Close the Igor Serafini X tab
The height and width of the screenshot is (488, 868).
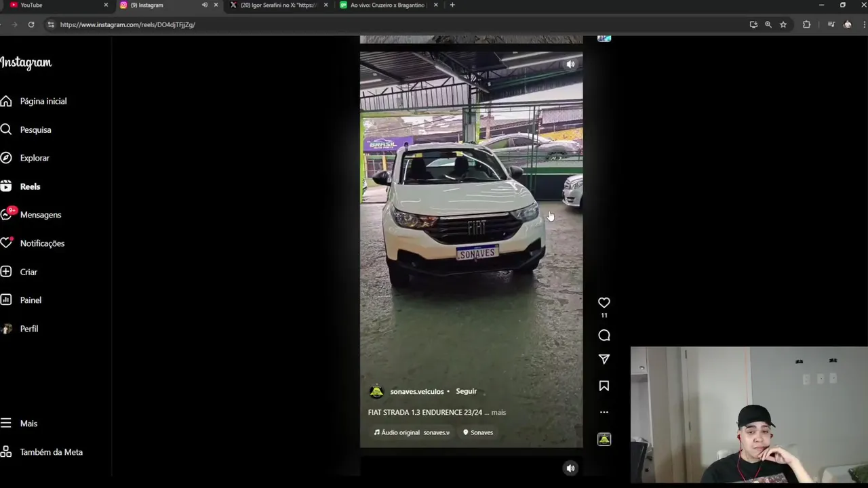[325, 5]
